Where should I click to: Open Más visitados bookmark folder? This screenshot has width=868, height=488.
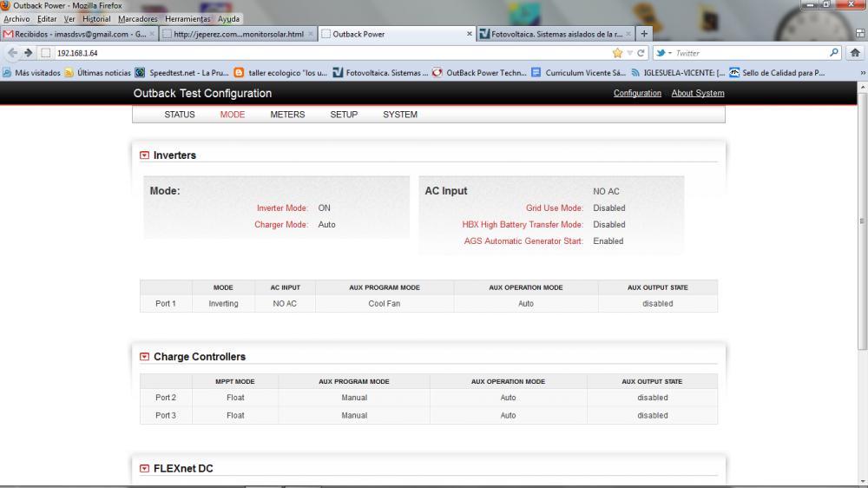tap(31, 73)
